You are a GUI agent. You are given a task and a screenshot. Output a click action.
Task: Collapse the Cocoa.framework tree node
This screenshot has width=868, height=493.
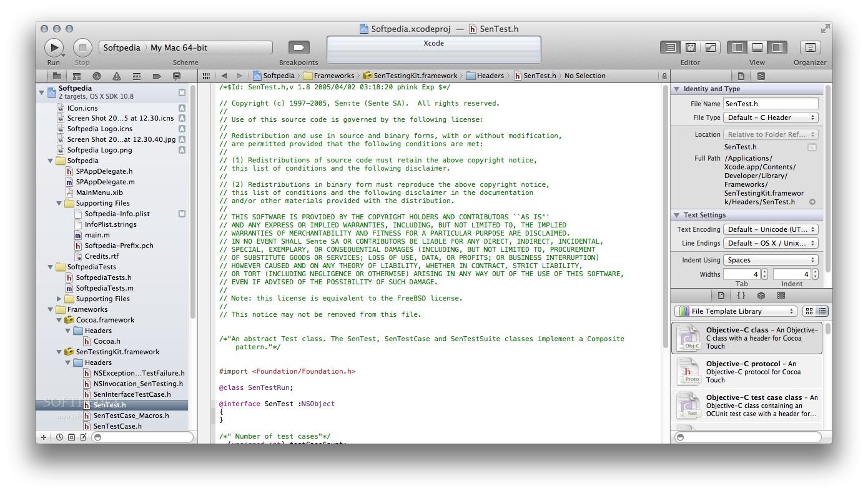[59, 320]
